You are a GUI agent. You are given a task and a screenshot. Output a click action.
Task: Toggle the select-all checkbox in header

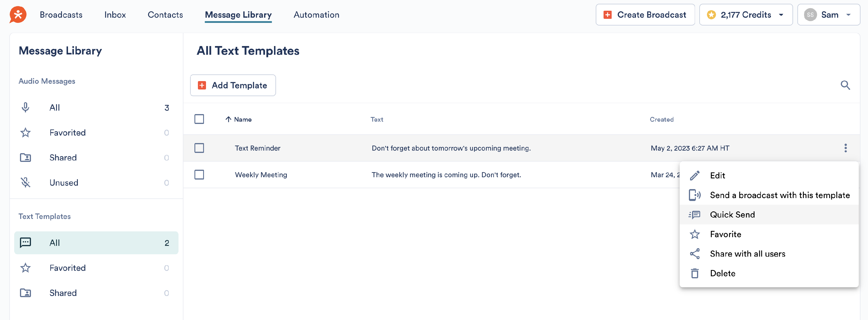(199, 119)
